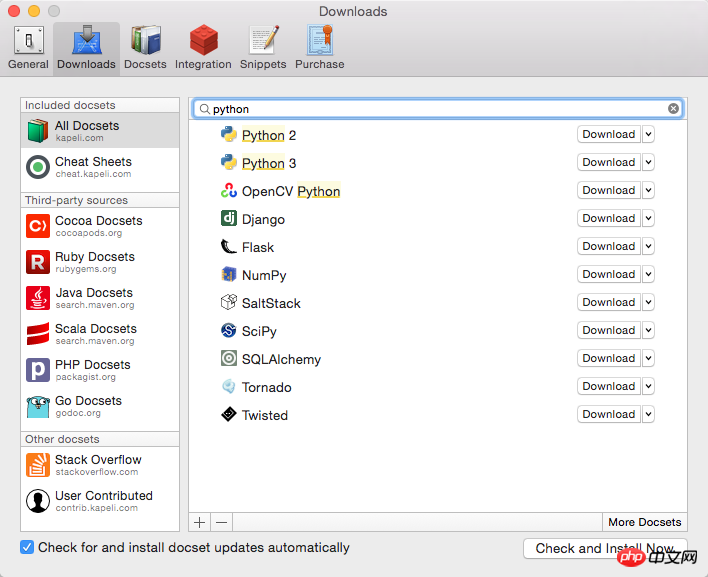Click the OpenCV Python logo icon
The image size is (708, 577).
[x=228, y=190]
